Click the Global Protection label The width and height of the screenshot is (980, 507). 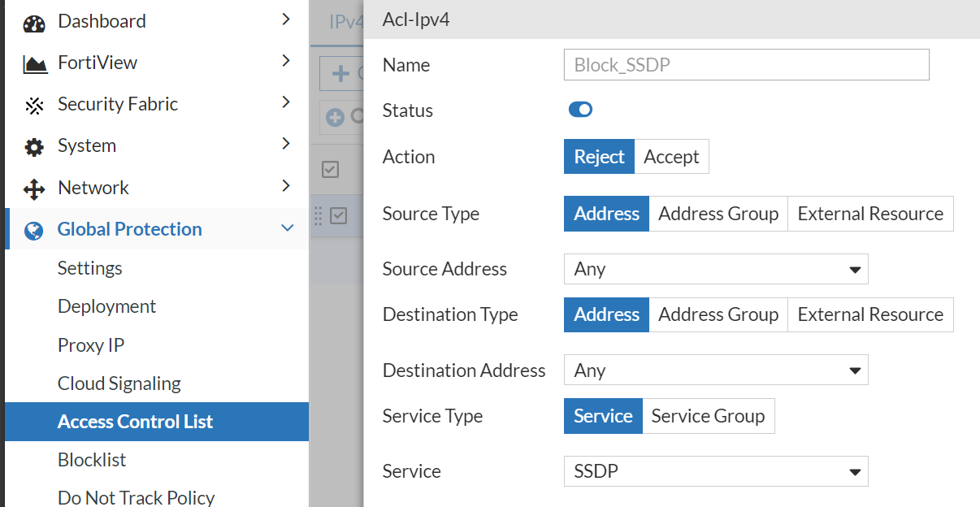[129, 229]
